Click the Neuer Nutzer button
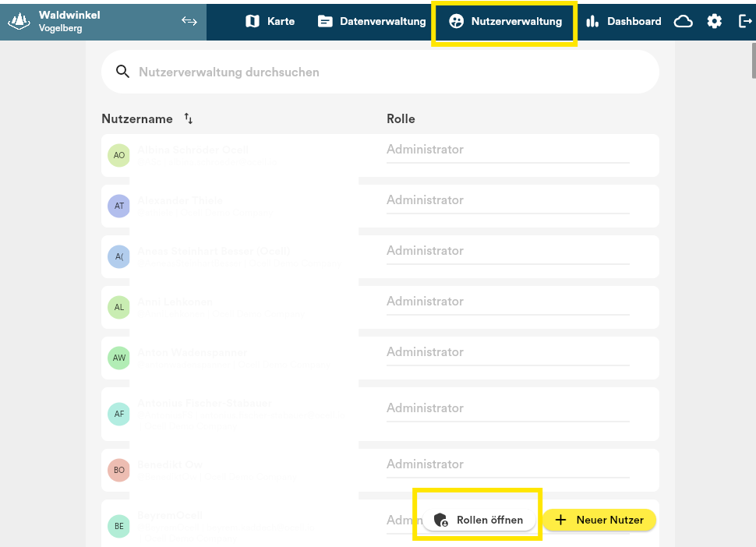The height and width of the screenshot is (547, 756). (x=599, y=520)
